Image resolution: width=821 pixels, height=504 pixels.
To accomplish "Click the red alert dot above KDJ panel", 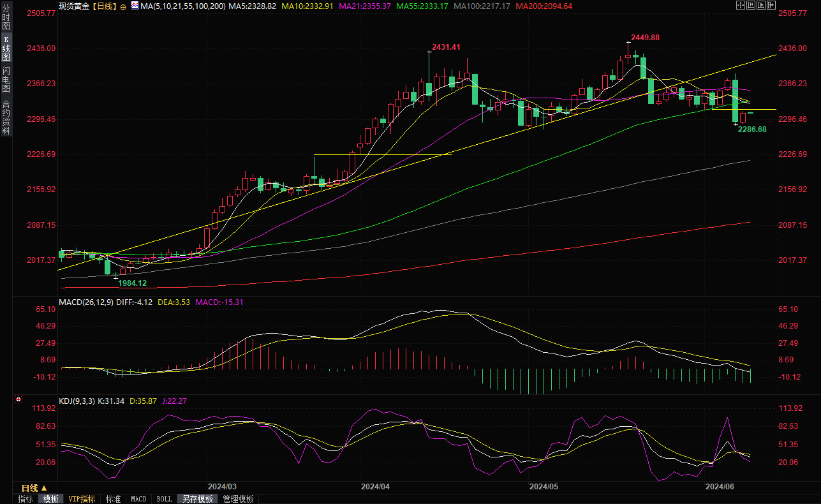I will (x=18, y=401).
